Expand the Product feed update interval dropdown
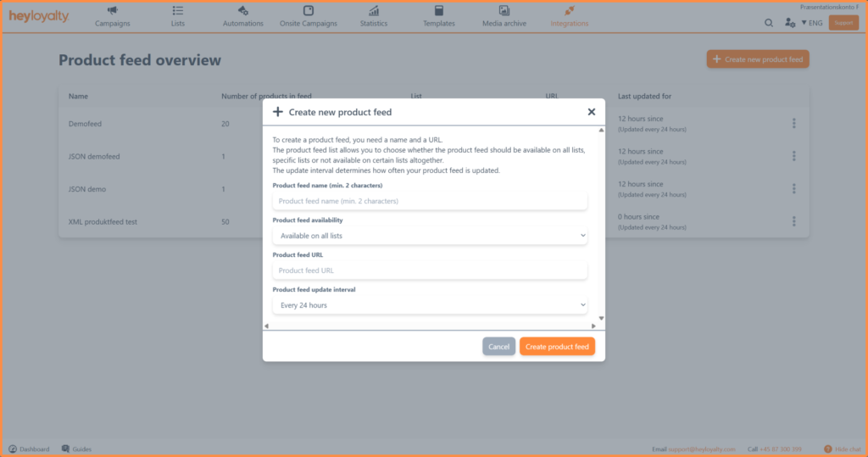The width and height of the screenshot is (868, 457). pyautogui.click(x=430, y=304)
